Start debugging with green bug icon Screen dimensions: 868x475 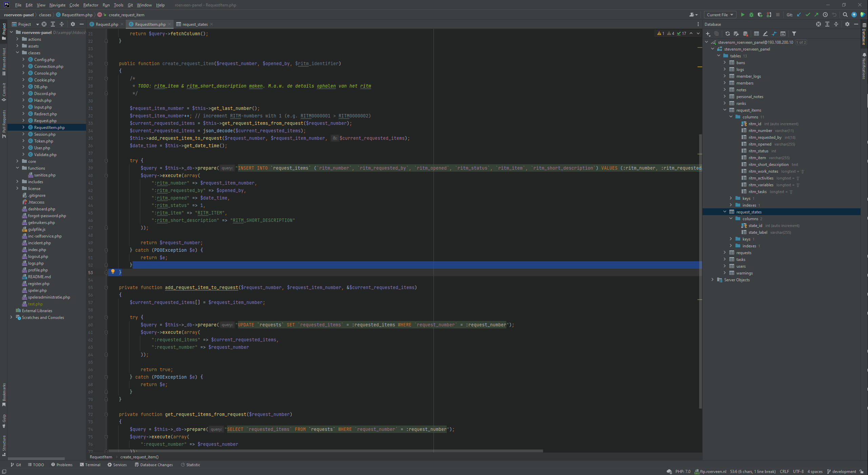tap(751, 15)
